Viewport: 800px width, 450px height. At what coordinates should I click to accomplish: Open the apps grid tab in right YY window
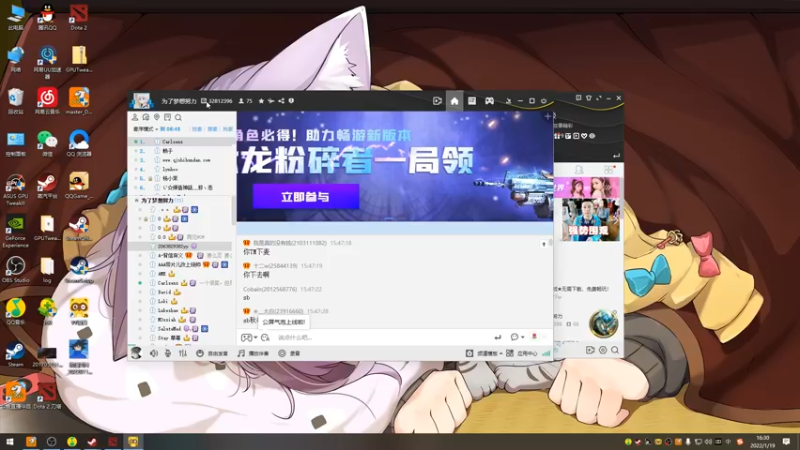coord(609,169)
